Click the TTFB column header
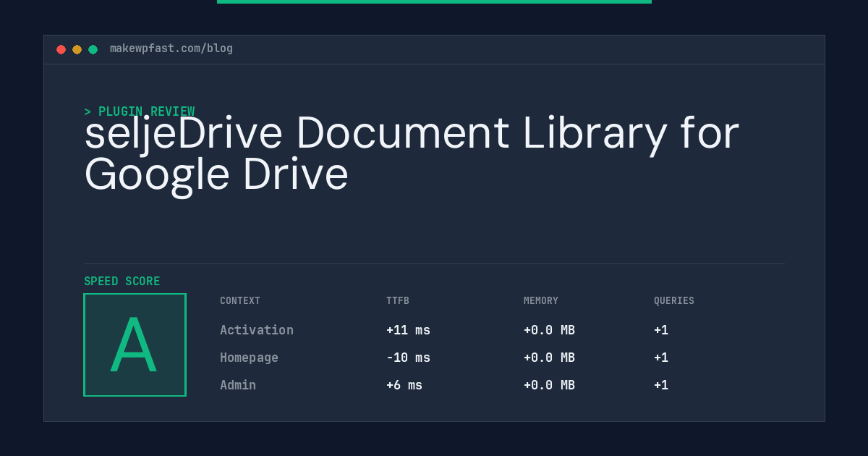This screenshot has height=456, width=868. [x=398, y=301]
